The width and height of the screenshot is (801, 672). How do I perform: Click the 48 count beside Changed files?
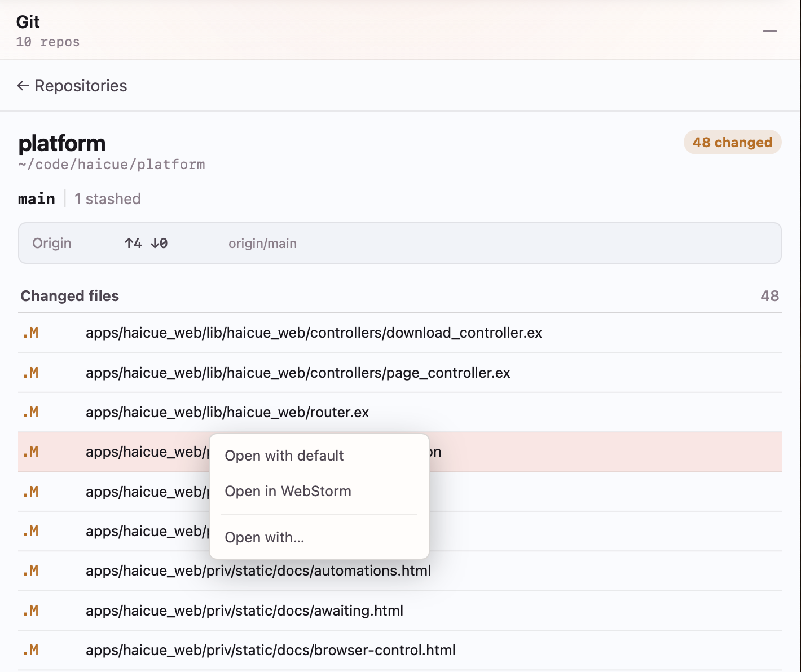[769, 296]
